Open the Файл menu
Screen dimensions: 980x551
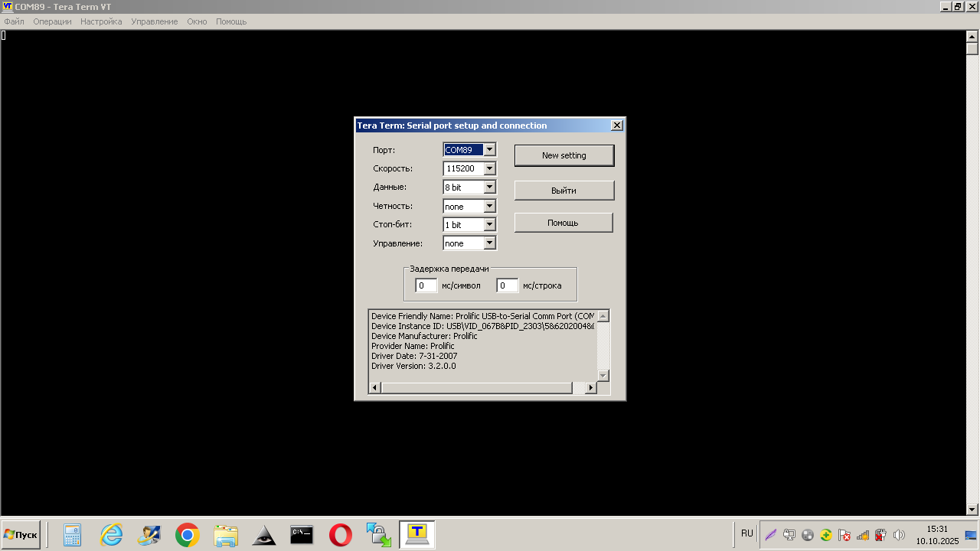(x=15, y=21)
